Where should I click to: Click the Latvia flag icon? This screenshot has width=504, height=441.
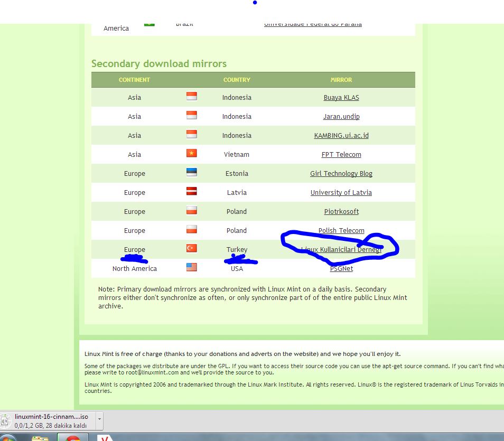pyautogui.click(x=192, y=191)
